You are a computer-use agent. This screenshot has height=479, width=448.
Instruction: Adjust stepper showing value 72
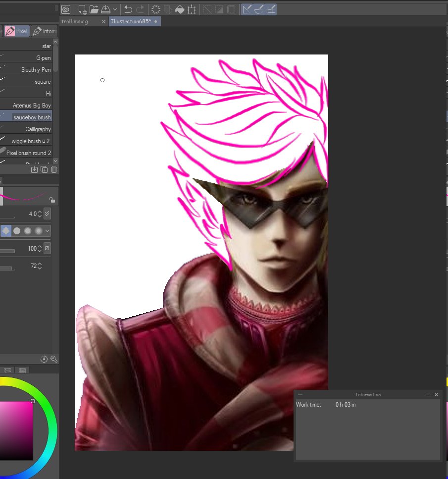tap(40, 266)
